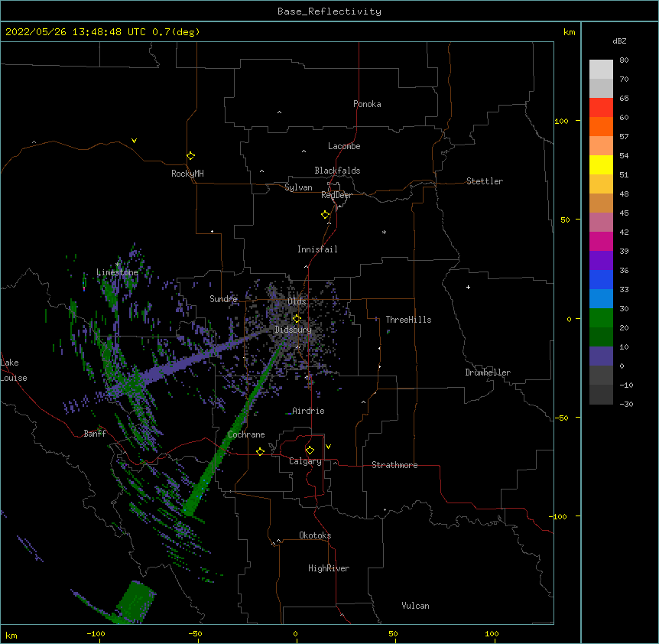659x644 pixels.
Task: Select the Blackfalds label
Action: pos(337,171)
